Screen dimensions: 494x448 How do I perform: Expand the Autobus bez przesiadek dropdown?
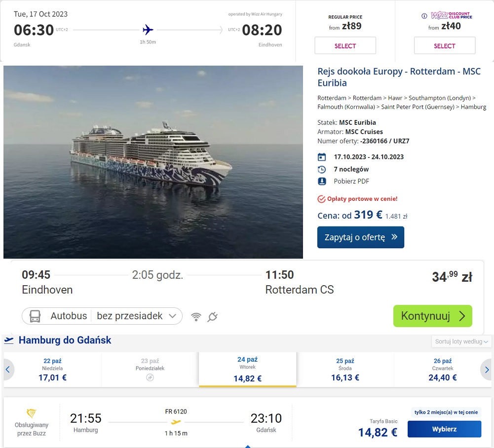[x=102, y=316]
